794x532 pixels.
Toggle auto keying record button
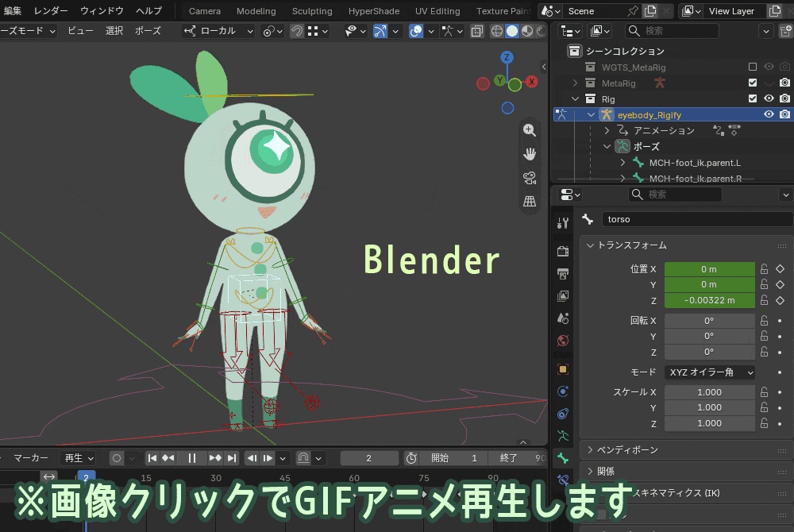[117, 458]
